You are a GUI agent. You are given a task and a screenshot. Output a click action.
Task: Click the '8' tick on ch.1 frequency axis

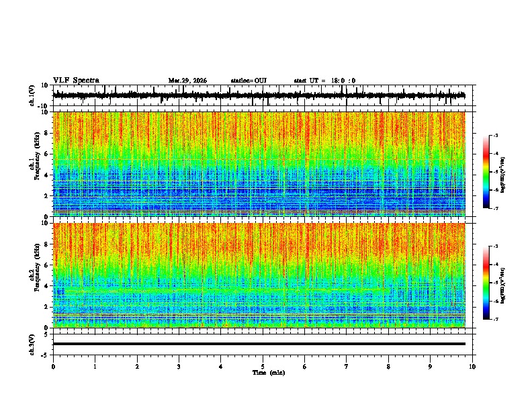[x=47, y=133]
